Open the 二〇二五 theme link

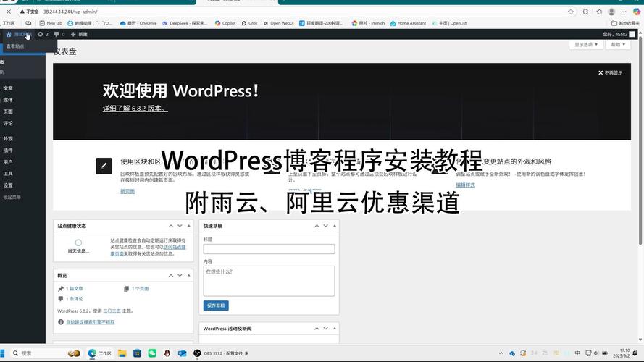112,311
